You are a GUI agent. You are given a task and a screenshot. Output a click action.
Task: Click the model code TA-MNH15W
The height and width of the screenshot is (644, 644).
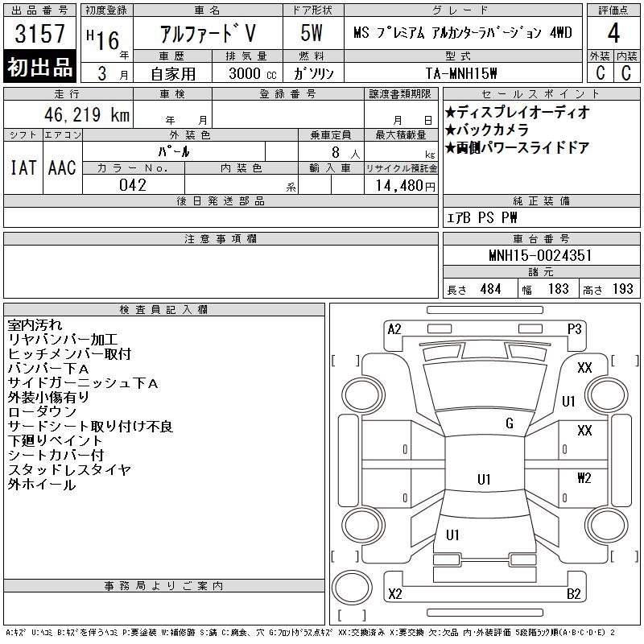[x=461, y=73]
